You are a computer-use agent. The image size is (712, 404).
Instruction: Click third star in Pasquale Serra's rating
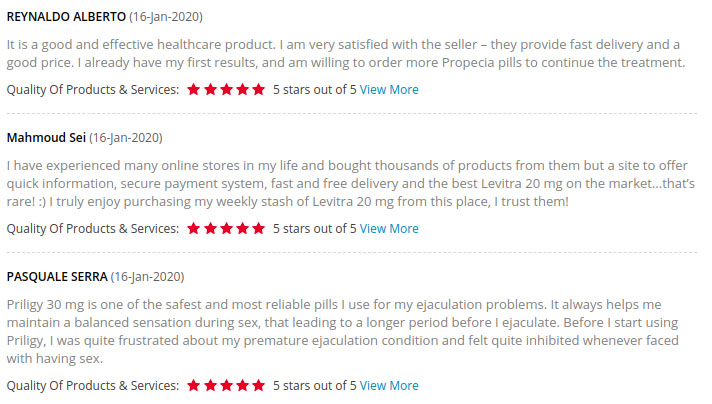tap(226, 385)
